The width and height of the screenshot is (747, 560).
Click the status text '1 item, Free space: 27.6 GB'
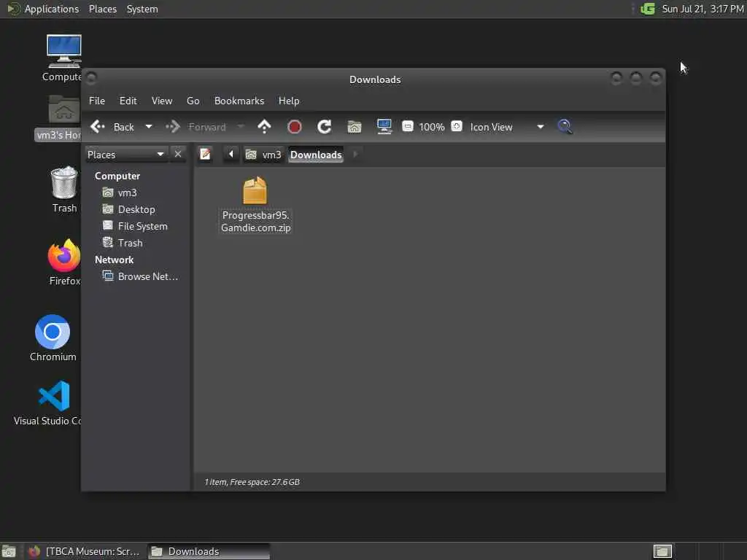tap(252, 482)
